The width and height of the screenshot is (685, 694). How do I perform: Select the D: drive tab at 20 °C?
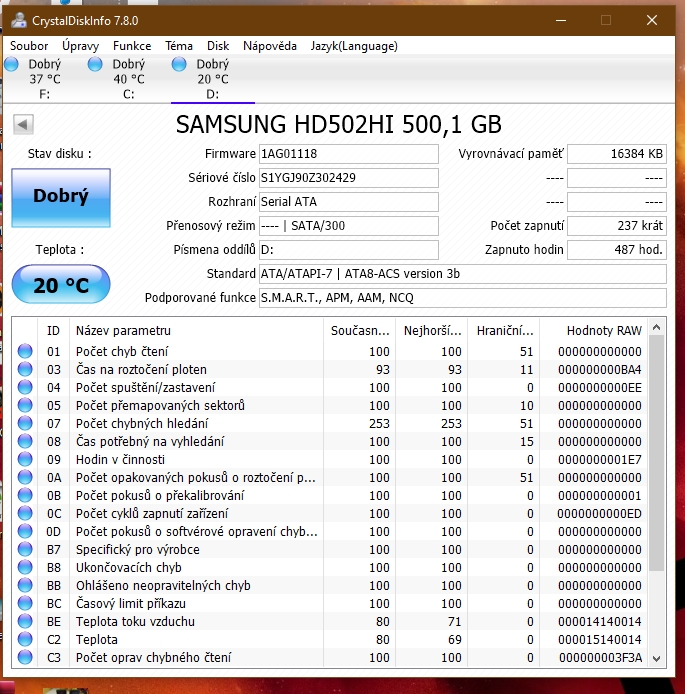[212, 78]
